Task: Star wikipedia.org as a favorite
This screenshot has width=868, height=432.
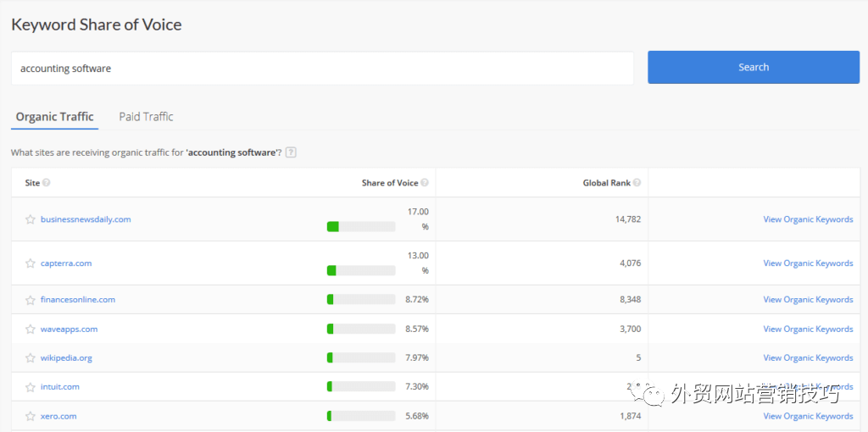Action: pyautogui.click(x=31, y=357)
